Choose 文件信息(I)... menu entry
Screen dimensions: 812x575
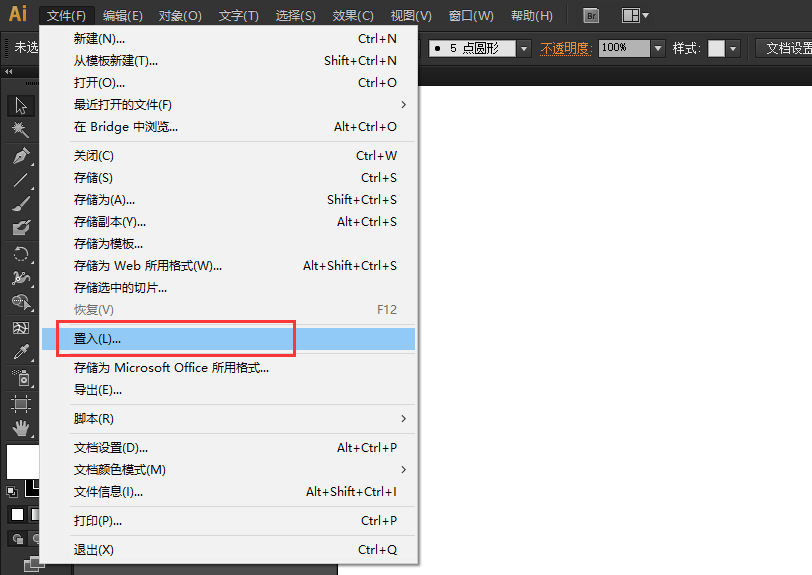(228, 492)
